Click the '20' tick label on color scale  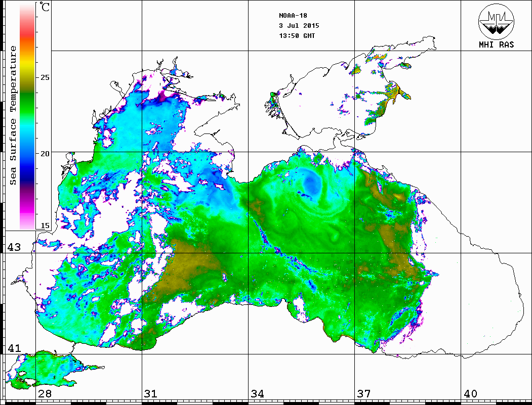coord(45,154)
